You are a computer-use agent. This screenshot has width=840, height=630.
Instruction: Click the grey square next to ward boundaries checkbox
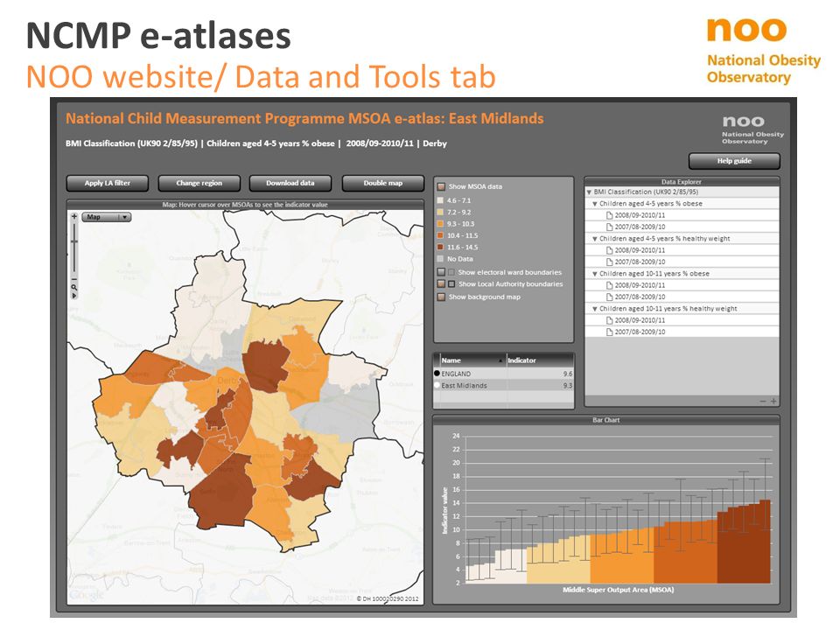(x=451, y=272)
